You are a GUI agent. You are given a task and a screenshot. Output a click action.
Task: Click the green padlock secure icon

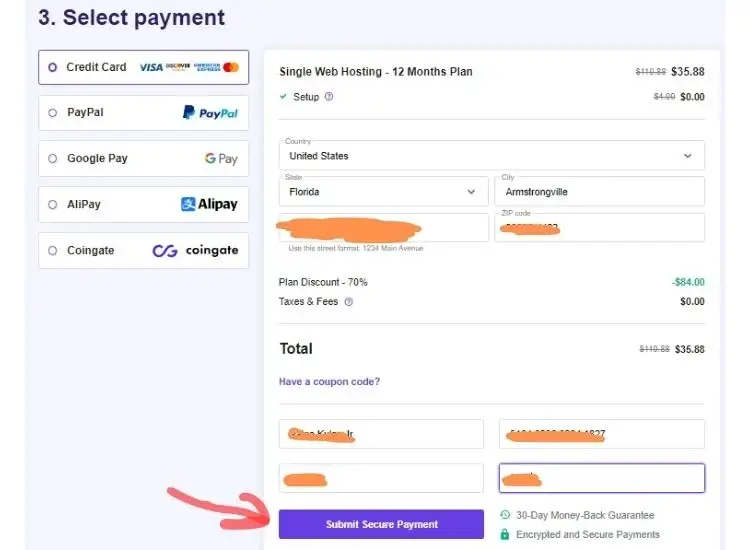click(x=505, y=534)
